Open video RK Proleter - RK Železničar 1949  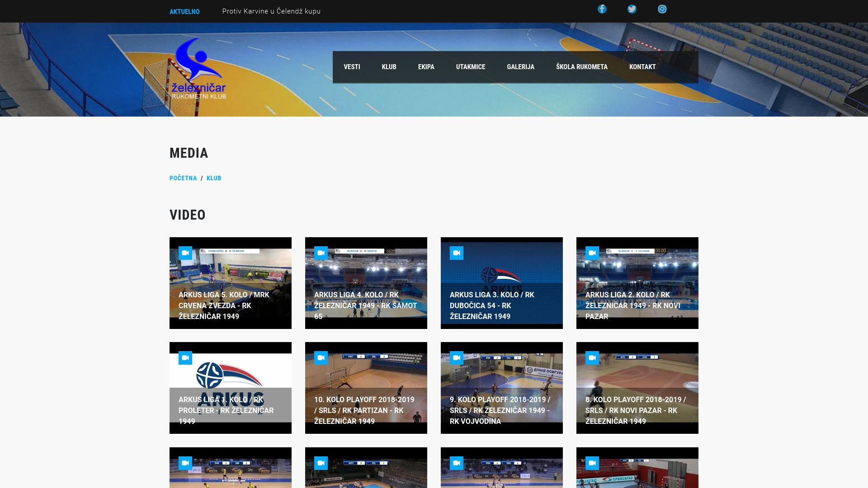[231, 388]
